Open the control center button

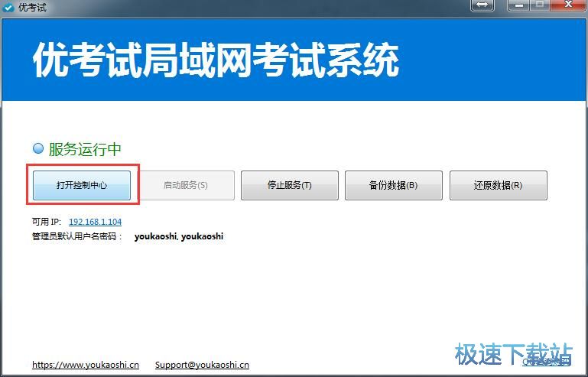(82, 185)
